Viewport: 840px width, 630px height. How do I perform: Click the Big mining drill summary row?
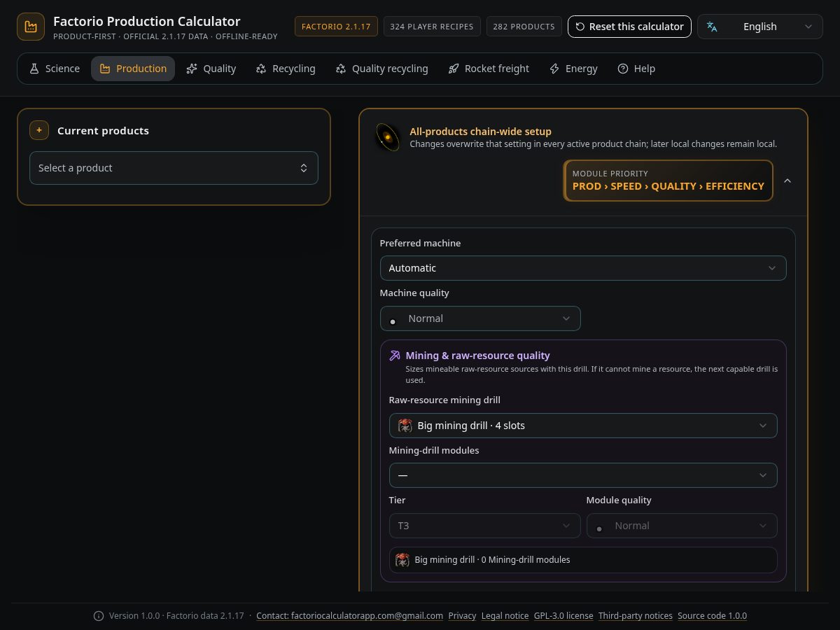[x=583, y=560]
